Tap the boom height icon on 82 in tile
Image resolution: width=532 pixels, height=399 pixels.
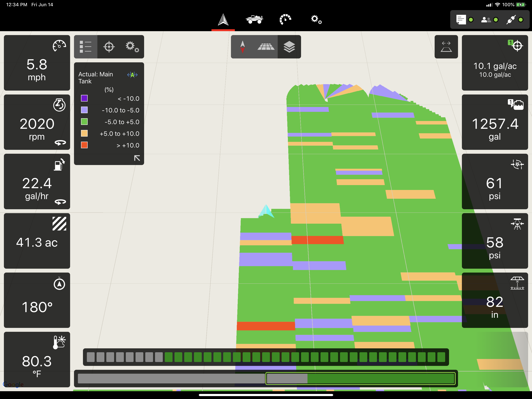point(517,283)
